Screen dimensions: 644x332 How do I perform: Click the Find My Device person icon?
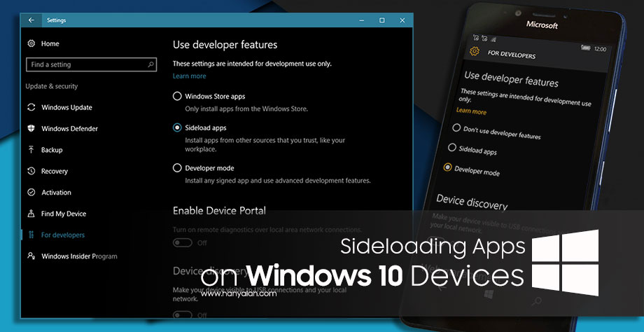point(31,214)
